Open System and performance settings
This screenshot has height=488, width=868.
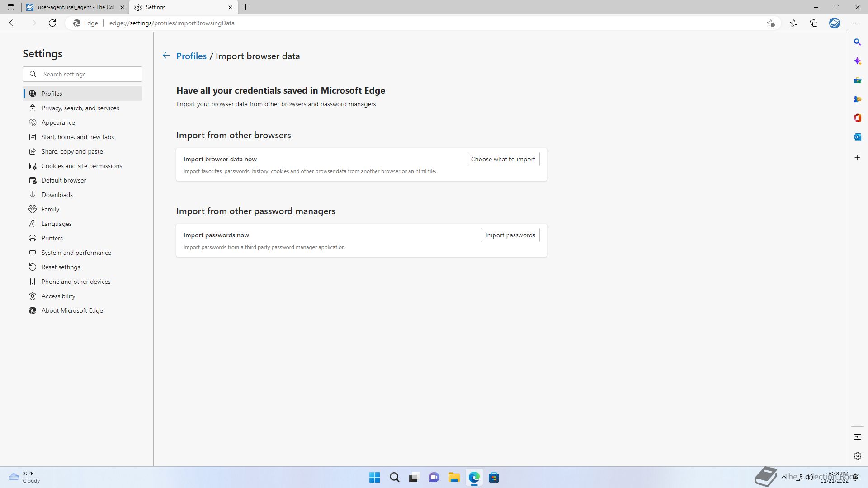pyautogui.click(x=82, y=253)
